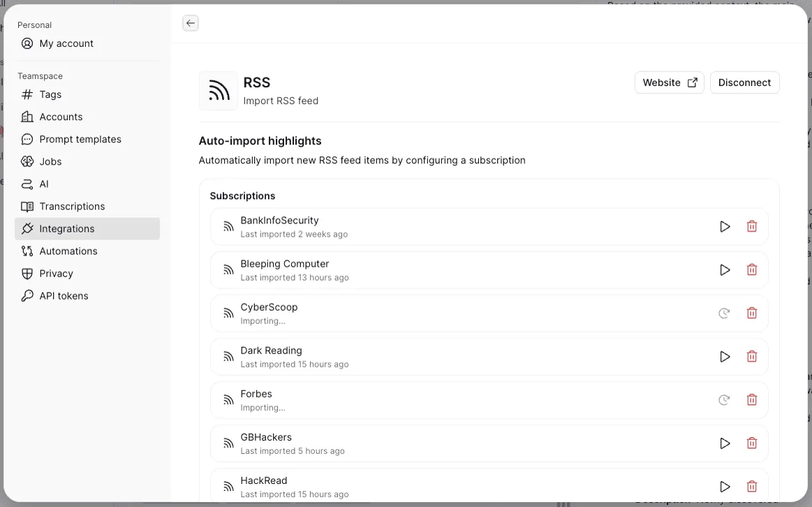This screenshot has height=507, width=812.
Task: Run import for HackRead feed
Action: tap(725, 486)
